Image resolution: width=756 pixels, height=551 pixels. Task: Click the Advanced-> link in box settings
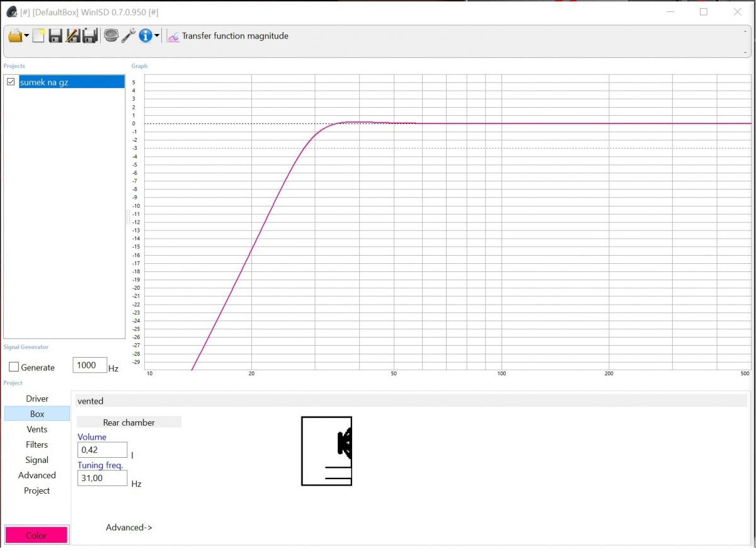pyautogui.click(x=129, y=528)
